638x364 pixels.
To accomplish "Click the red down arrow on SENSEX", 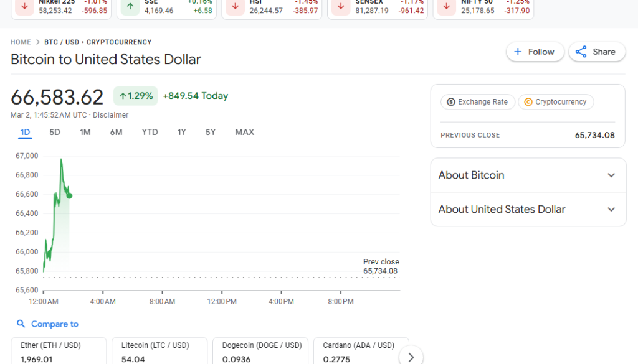I will [x=340, y=7].
